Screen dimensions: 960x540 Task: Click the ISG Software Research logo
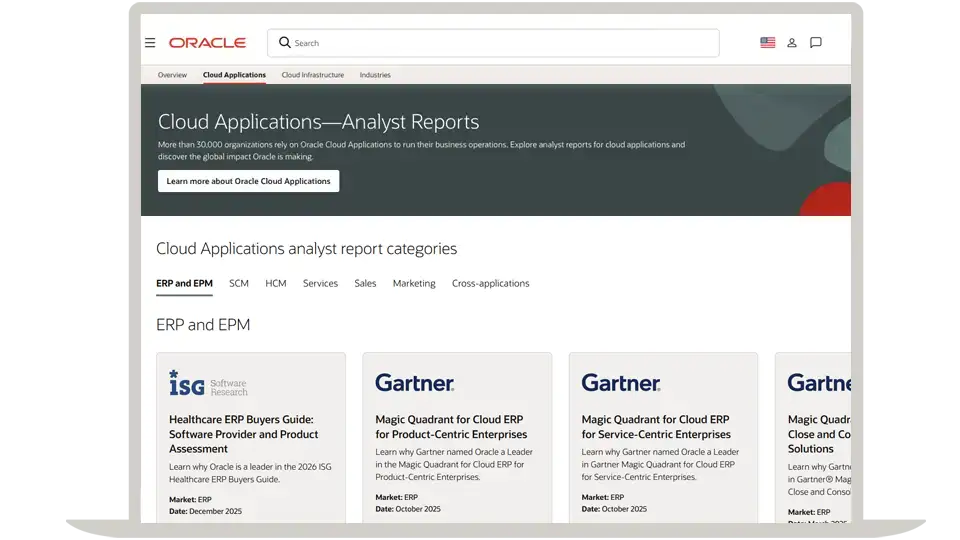click(208, 384)
